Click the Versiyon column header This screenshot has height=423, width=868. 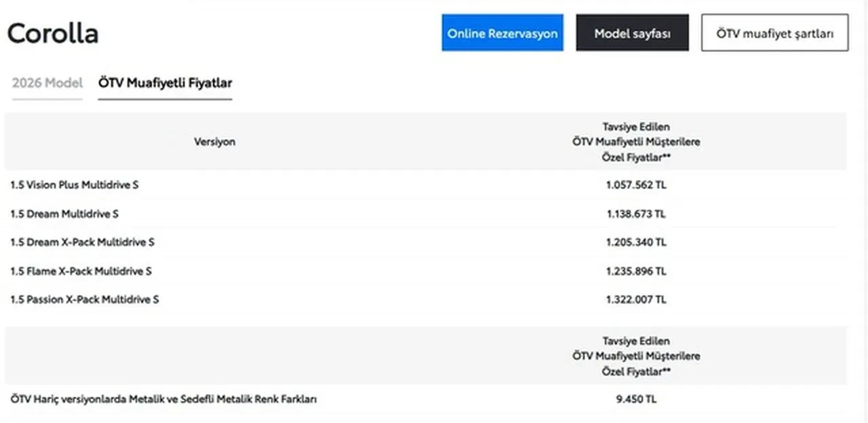(214, 142)
